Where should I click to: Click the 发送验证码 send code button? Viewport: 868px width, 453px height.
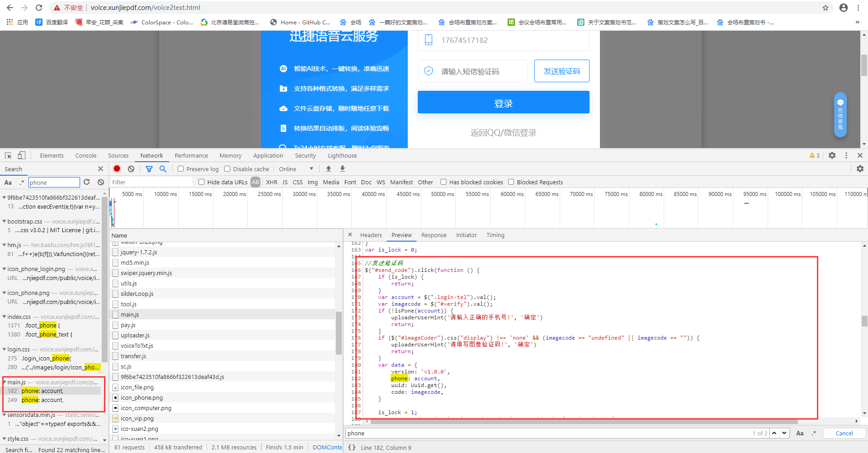(x=562, y=71)
